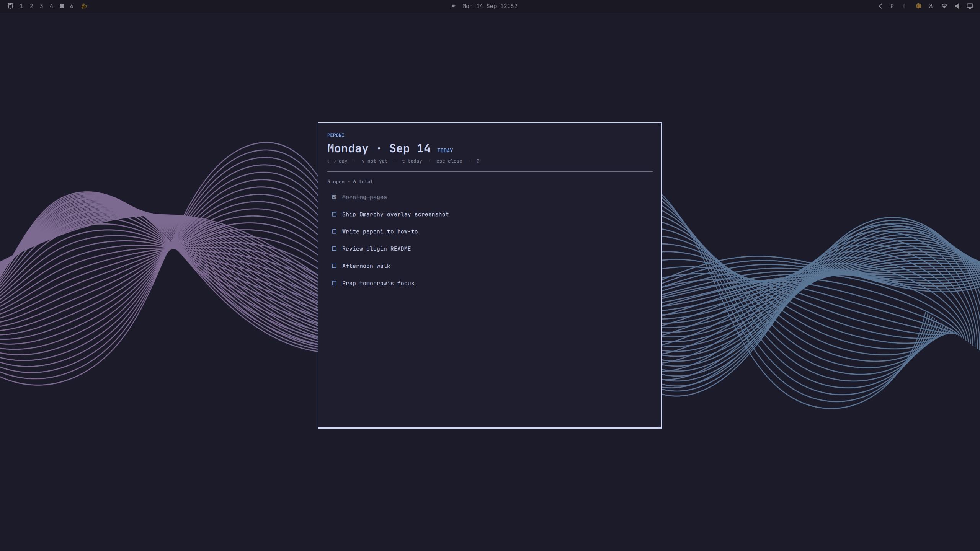
Task: Click the monitor display icon
Action: click(970, 6)
